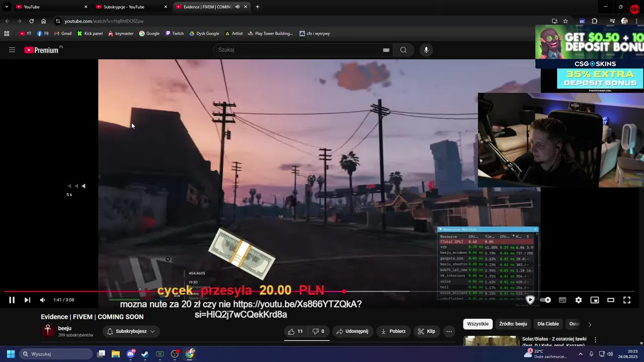Image resolution: width=644 pixels, height=362 pixels.
Task: Open OBS Studio from the taskbar
Action: pyautogui.click(x=175, y=354)
